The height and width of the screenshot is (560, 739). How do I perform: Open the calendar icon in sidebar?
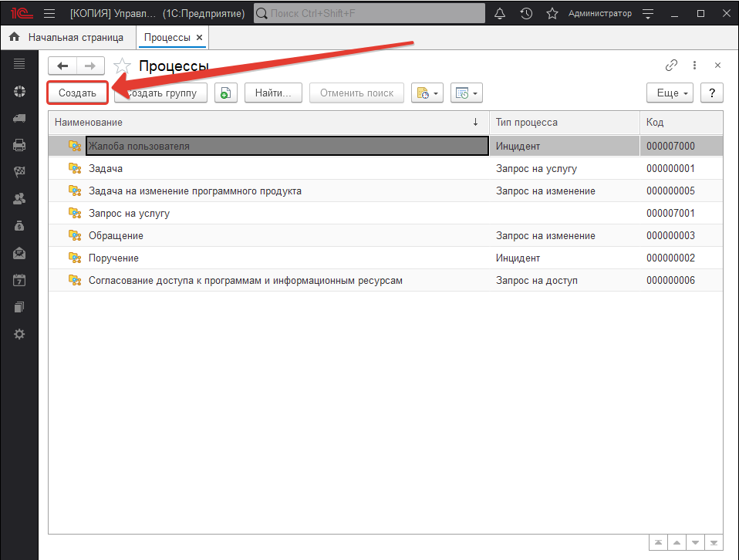pyautogui.click(x=19, y=280)
